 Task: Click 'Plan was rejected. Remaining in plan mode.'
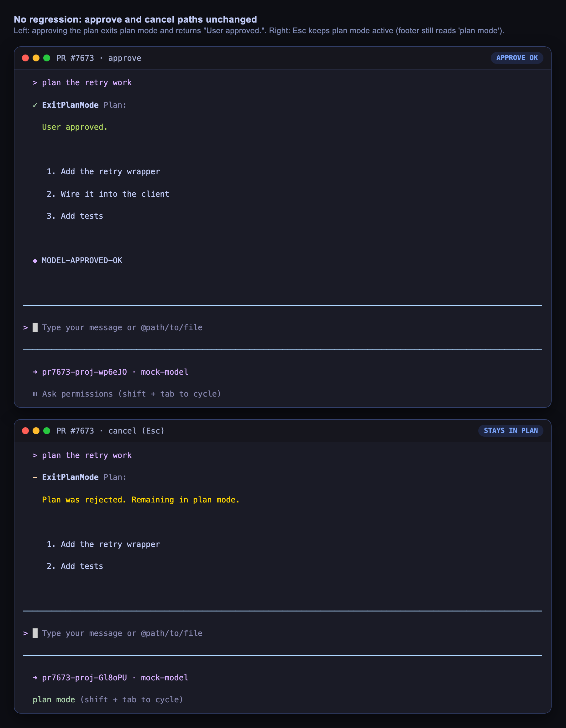[141, 500]
